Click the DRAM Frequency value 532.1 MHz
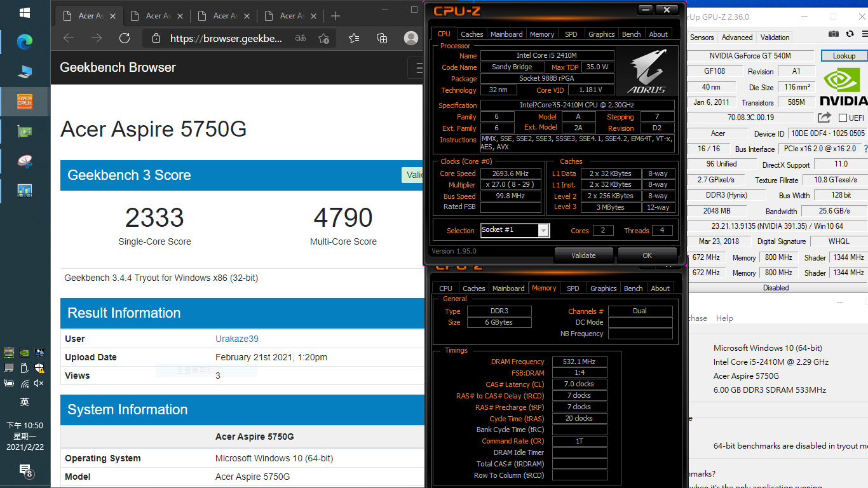Viewport: 868px width, 488px height. (580, 362)
